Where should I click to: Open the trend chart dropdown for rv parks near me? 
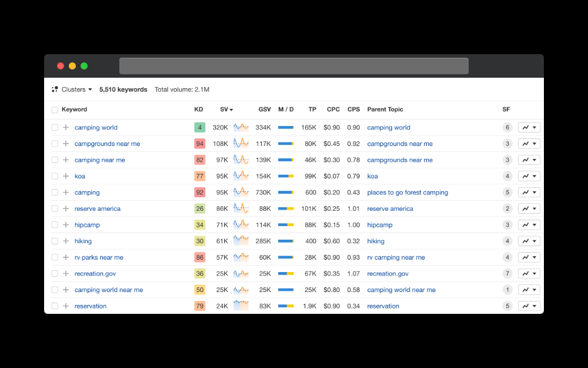pyautogui.click(x=529, y=257)
